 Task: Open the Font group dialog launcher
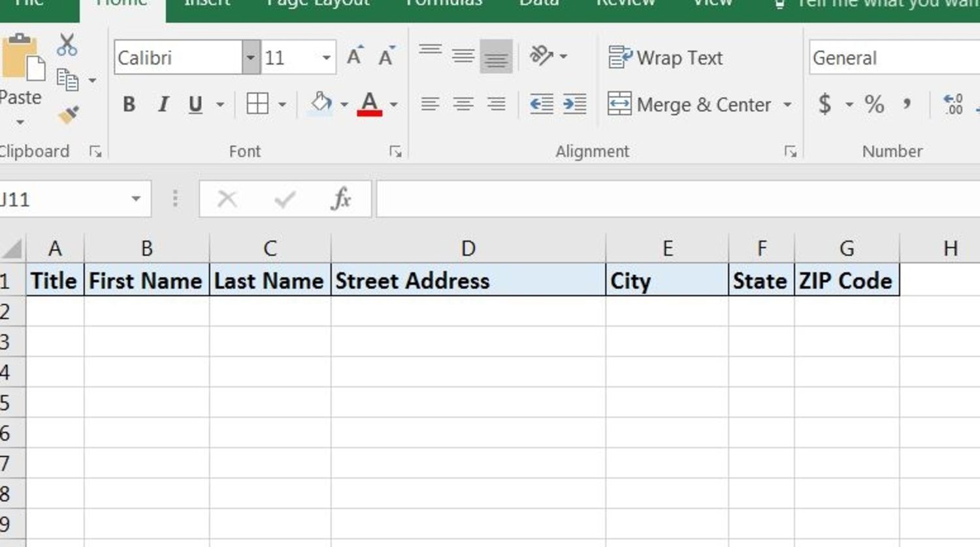[x=395, y=151]
